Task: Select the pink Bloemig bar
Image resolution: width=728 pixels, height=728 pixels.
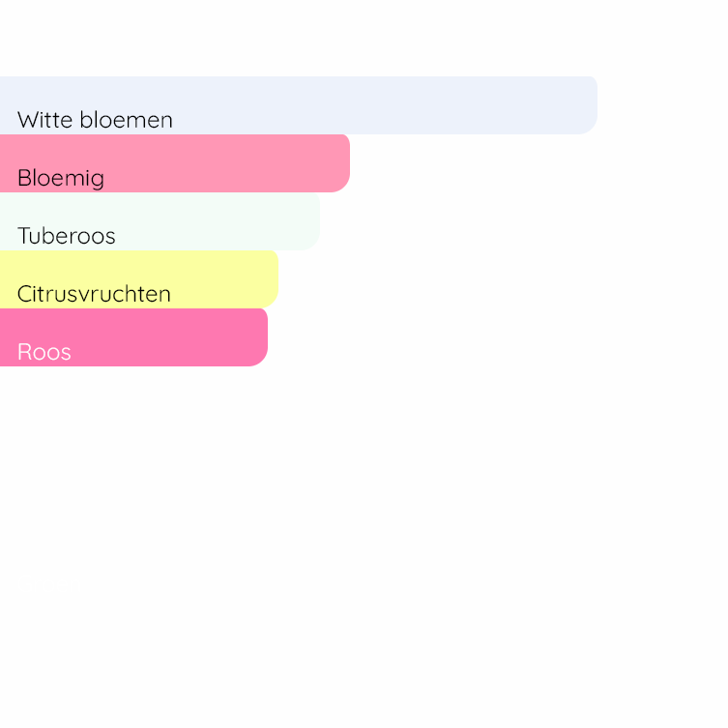Action: (242, 162)
